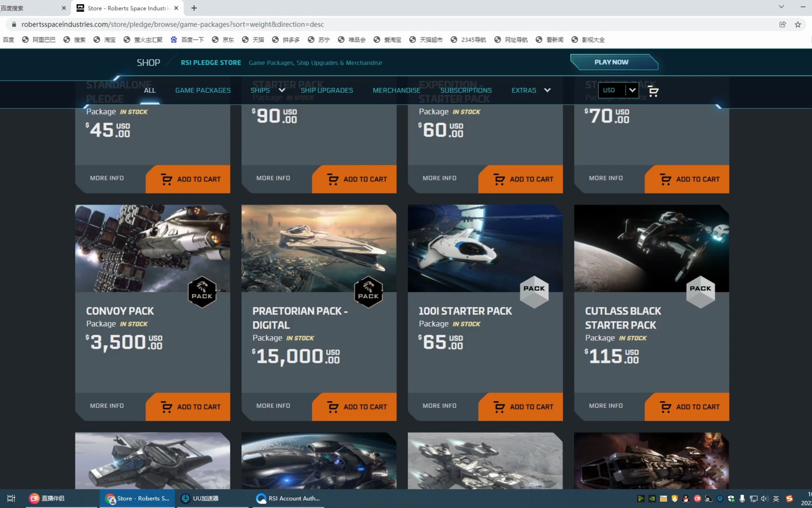View more info on 100i Starter Pack
This screenshot has height=508, width=812.
click(440, 406)
